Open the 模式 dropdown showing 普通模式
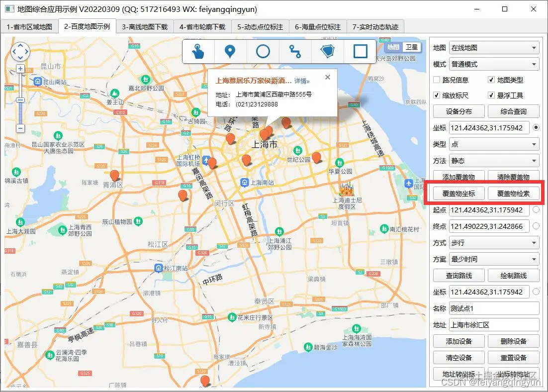The image size is (548, 392). coord(494,64)
